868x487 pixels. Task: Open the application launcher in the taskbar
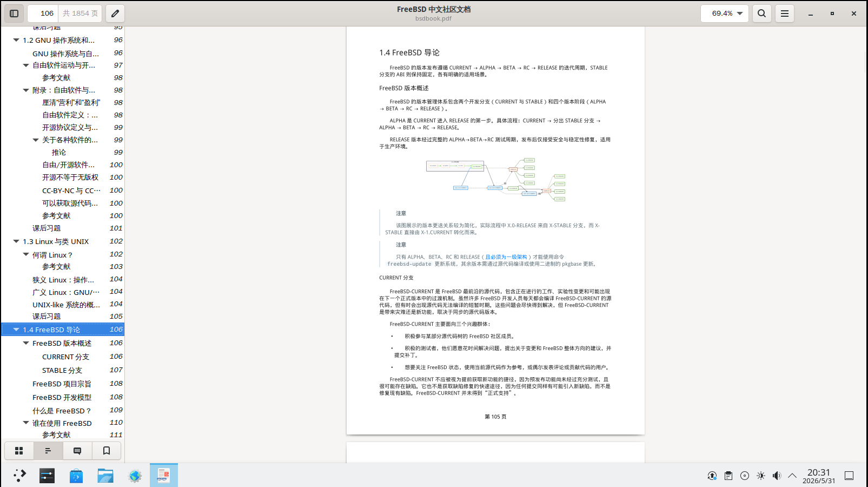pyautogui.click(x=20, y=476)
